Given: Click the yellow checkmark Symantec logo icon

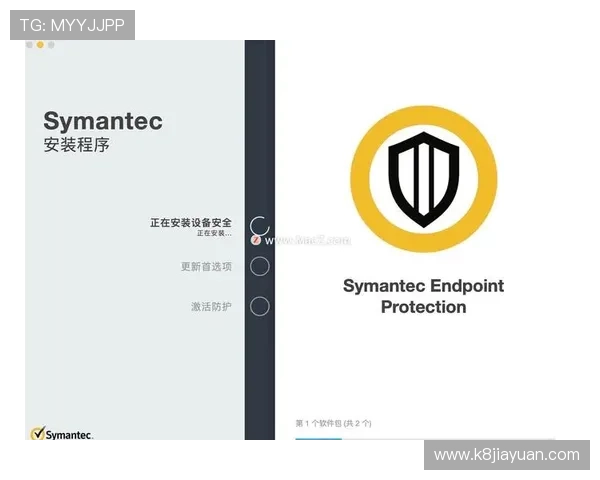Looking at the screenshot, I should [38, 433].
